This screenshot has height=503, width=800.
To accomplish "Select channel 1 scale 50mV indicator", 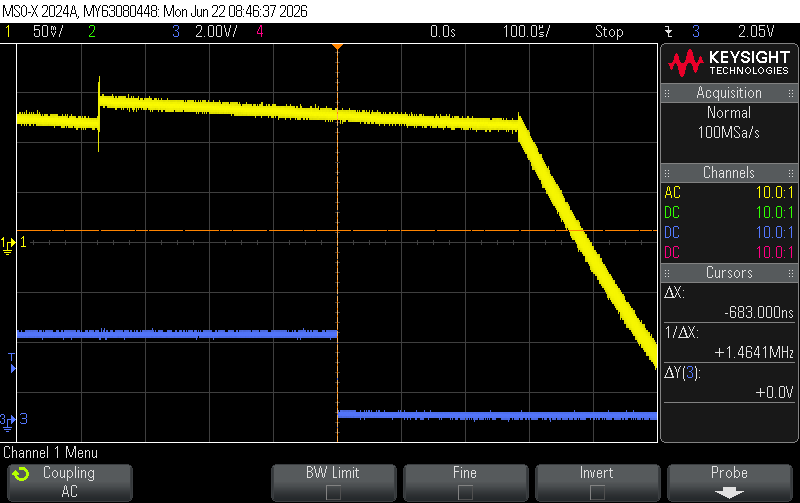I will (48, 32).
